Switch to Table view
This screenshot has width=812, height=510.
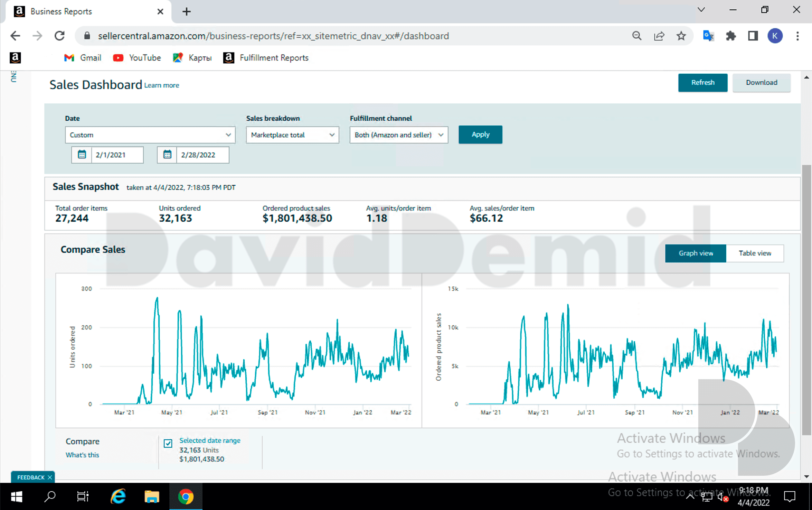tap(755, 253)
